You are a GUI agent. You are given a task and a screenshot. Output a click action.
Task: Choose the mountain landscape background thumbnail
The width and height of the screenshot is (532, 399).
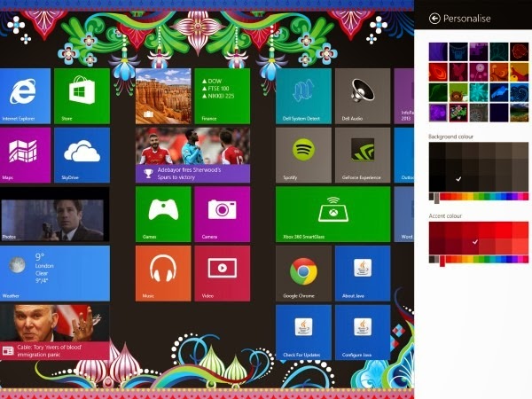tap(519, 113)
